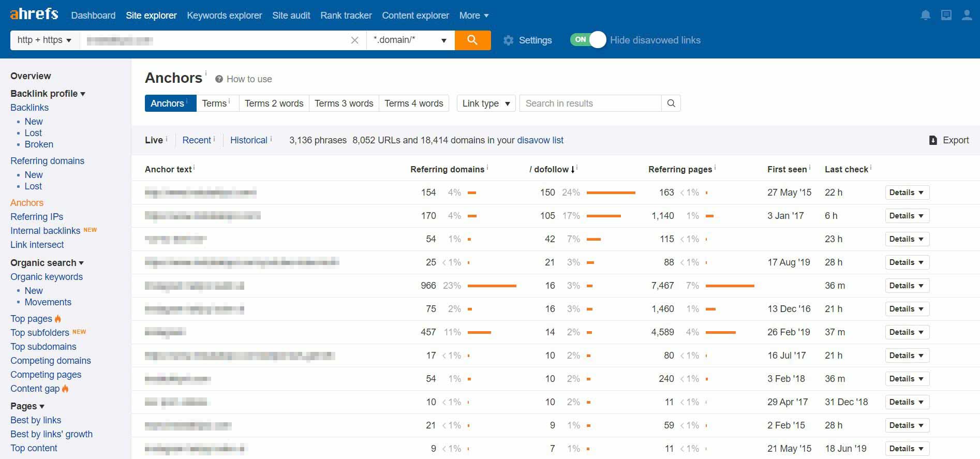Viewport: 980px width, 459px height.
Task: Sort by the dofollow column header
Action: [552, 169]
